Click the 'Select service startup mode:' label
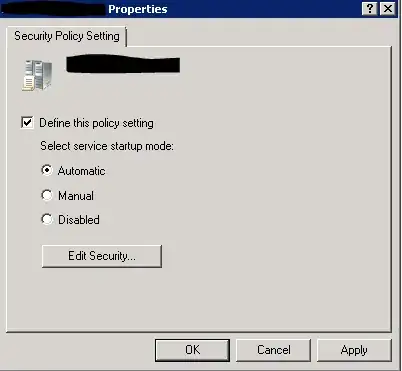402x371 pixels. pos(107,146)
